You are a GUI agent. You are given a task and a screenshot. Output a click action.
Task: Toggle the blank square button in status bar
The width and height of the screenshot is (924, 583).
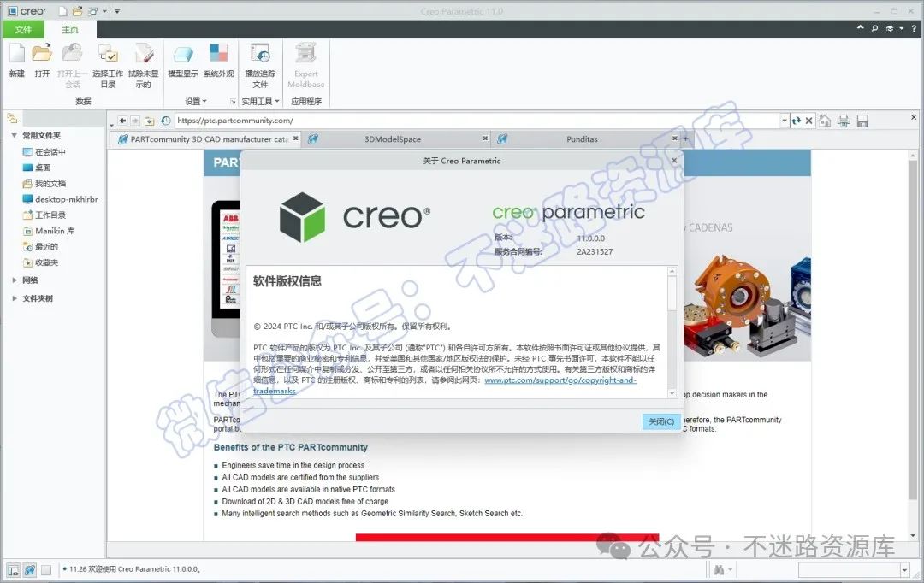tap(46, 569)
